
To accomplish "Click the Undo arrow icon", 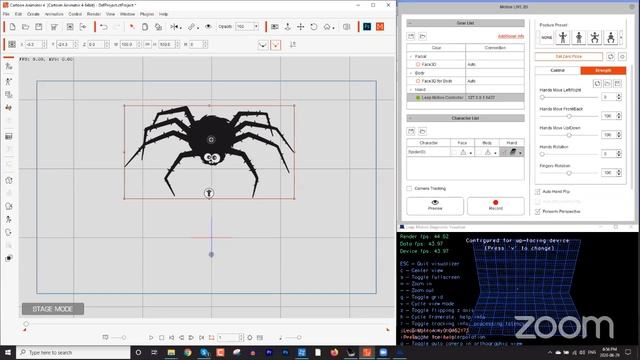I will (x=104, y=27).
